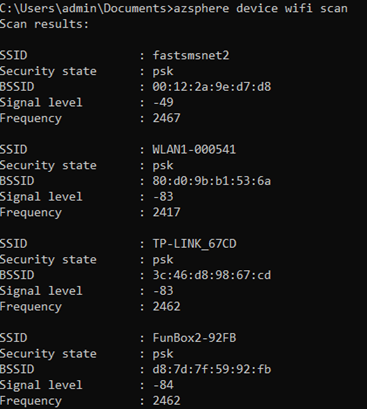Click the 2467 frequency value
The image size is (367, 409).
click(166, 118)
